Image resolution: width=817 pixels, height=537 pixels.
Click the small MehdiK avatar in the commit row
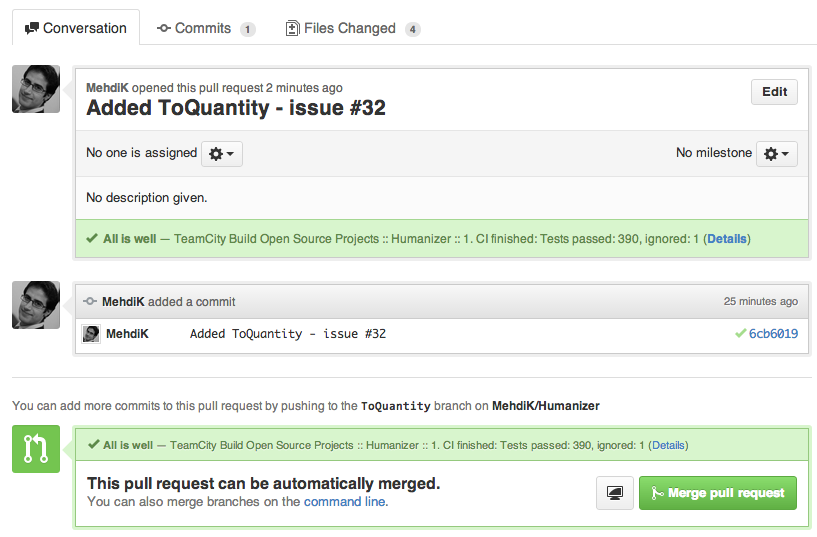[x=91, y=334]
